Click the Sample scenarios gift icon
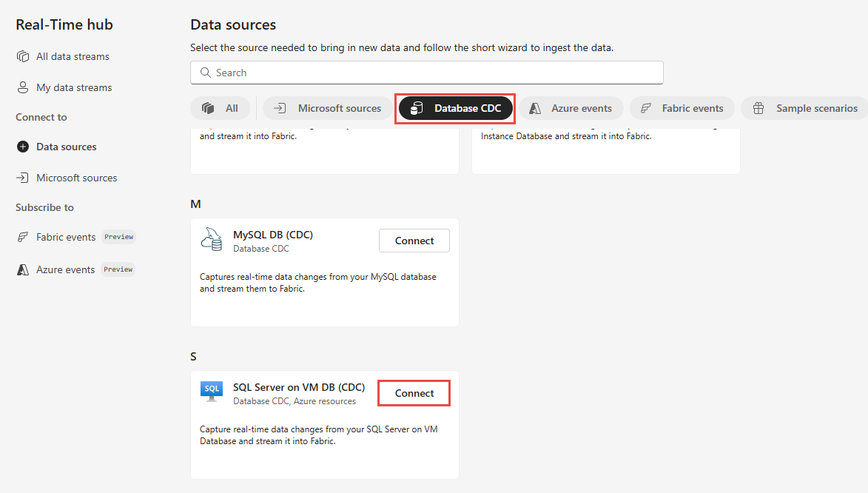Screen dimensions: 868x493 click(x=758, y=109)
